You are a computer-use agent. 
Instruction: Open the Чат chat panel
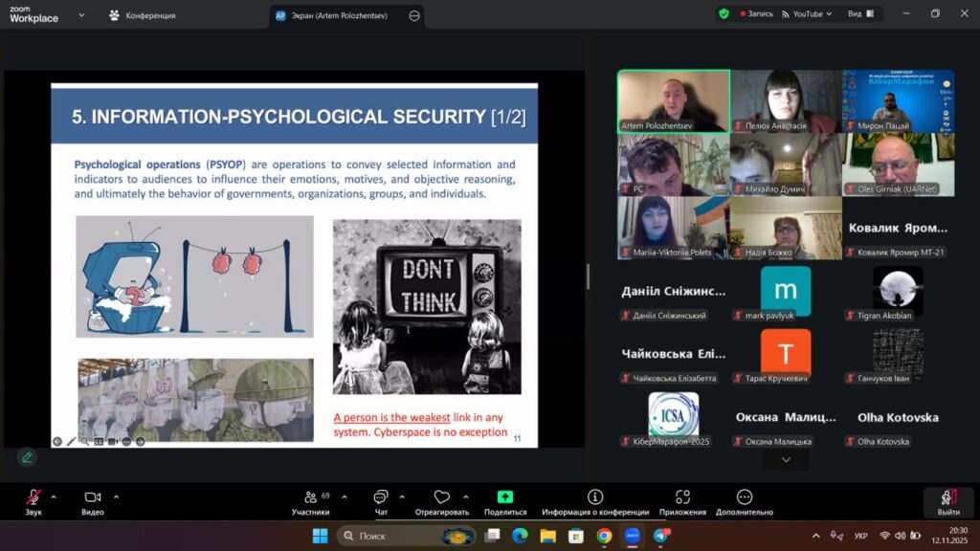click(381, 498)
